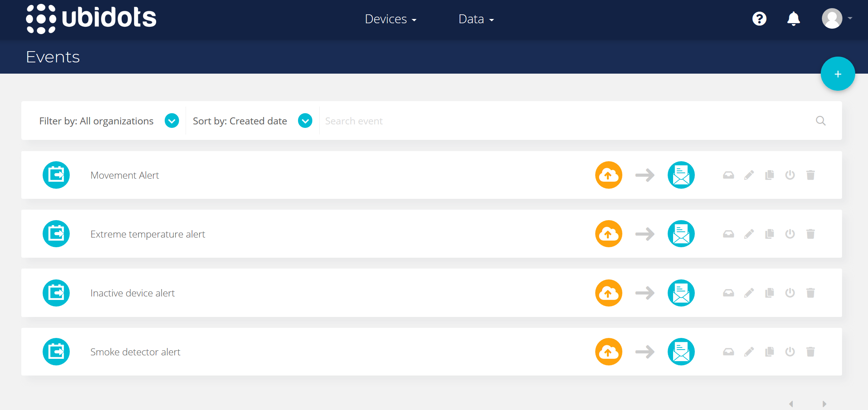Screen dimensions: 868x410
Task: Delete the Inactive device alert event
Action: click(811, 293)
